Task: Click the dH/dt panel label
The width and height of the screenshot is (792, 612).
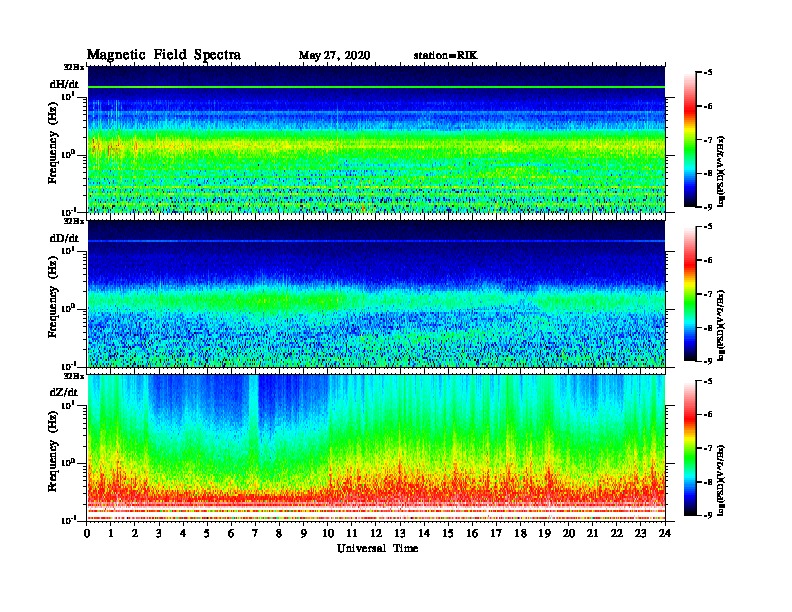Action: (64, 84)
